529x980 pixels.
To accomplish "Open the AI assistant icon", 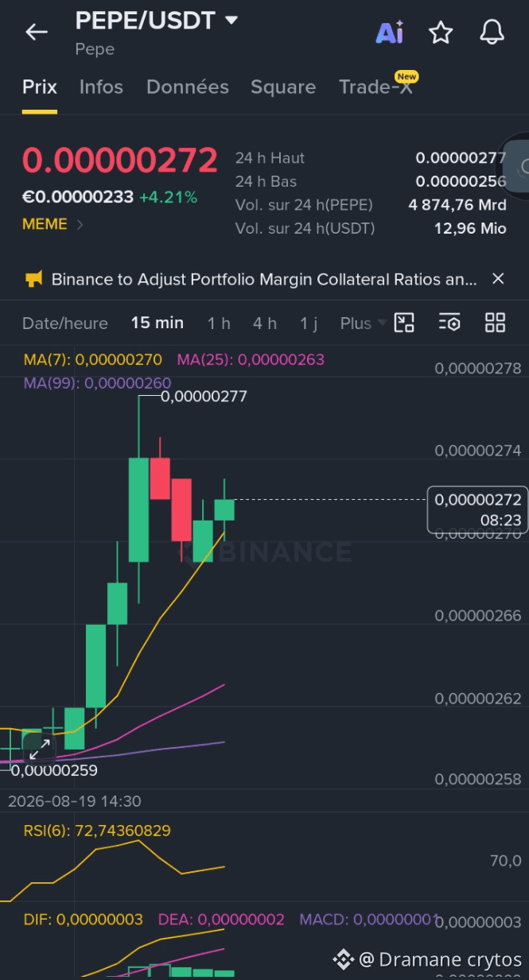I will [x=390, y=33].
